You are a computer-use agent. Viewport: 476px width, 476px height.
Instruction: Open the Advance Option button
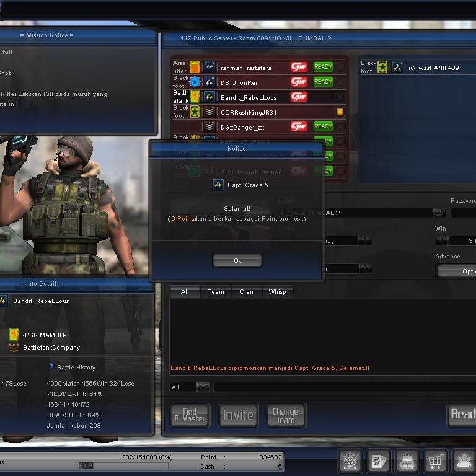point(456,271)
